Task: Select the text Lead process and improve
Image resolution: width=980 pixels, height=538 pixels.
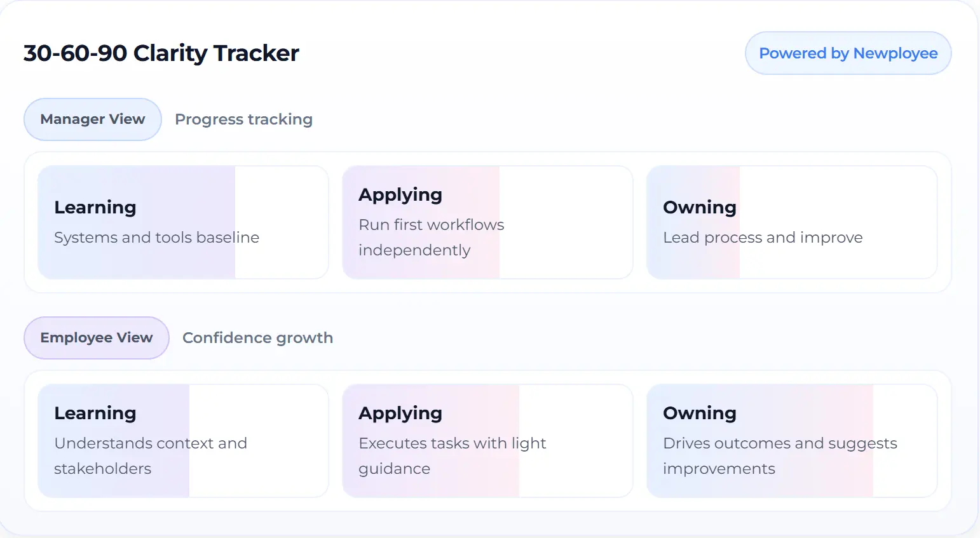Action: [762, 237]
